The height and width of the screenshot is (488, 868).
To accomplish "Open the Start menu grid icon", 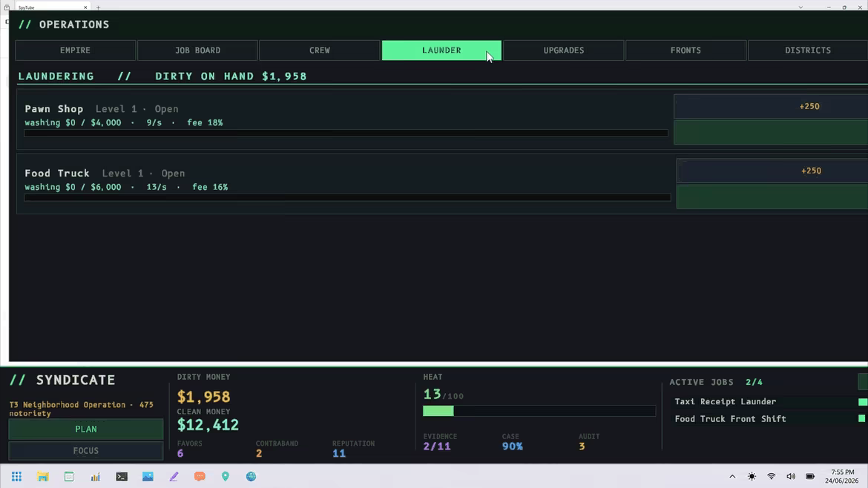I will tap(16, 476).
